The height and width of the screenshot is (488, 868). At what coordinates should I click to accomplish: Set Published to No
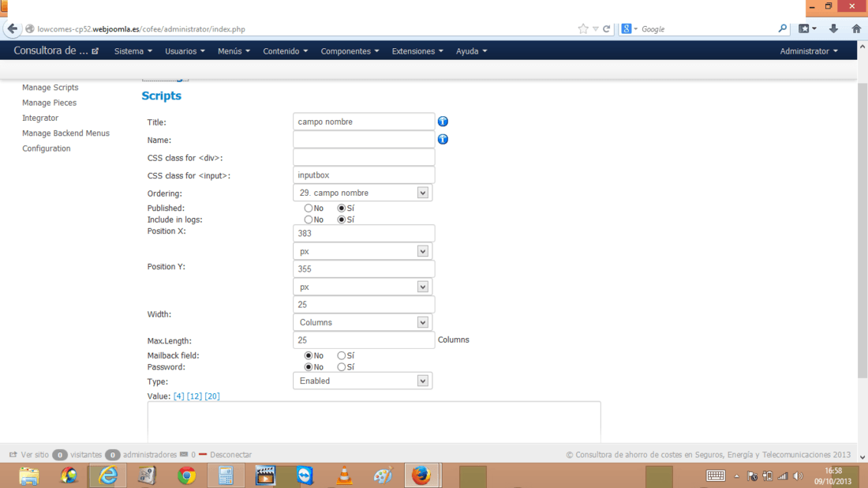309,208
